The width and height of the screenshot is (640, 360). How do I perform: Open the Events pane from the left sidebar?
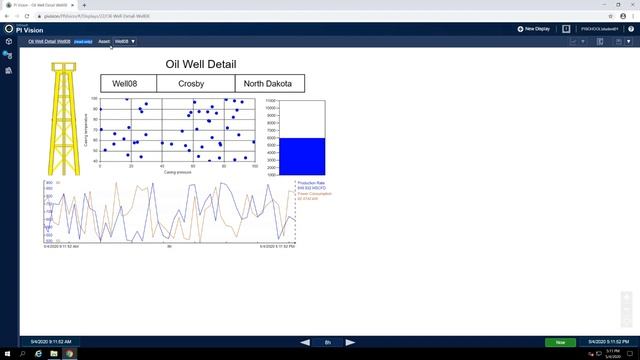tap(8, 55)
